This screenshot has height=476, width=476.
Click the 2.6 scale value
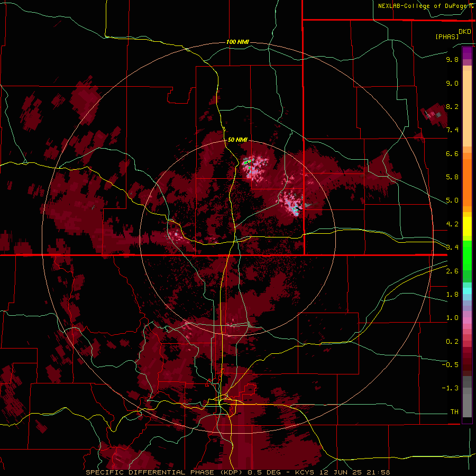click(x=452, y=271)
